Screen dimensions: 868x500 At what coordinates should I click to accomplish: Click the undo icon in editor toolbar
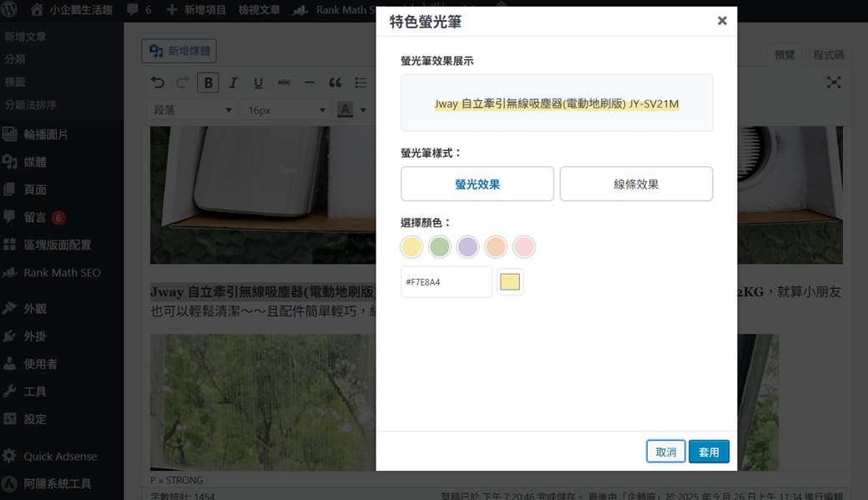[x=158, y=83]
